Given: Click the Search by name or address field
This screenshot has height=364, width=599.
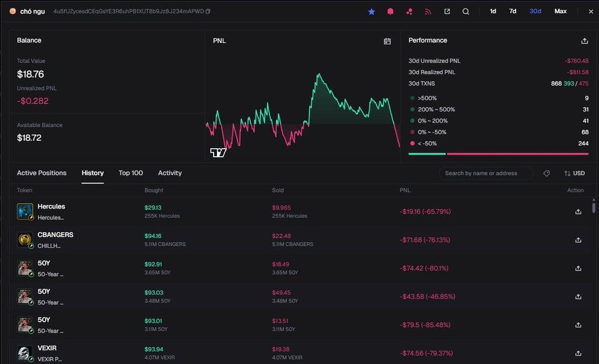Looking at the screenshot, I should tap(486, 174).
